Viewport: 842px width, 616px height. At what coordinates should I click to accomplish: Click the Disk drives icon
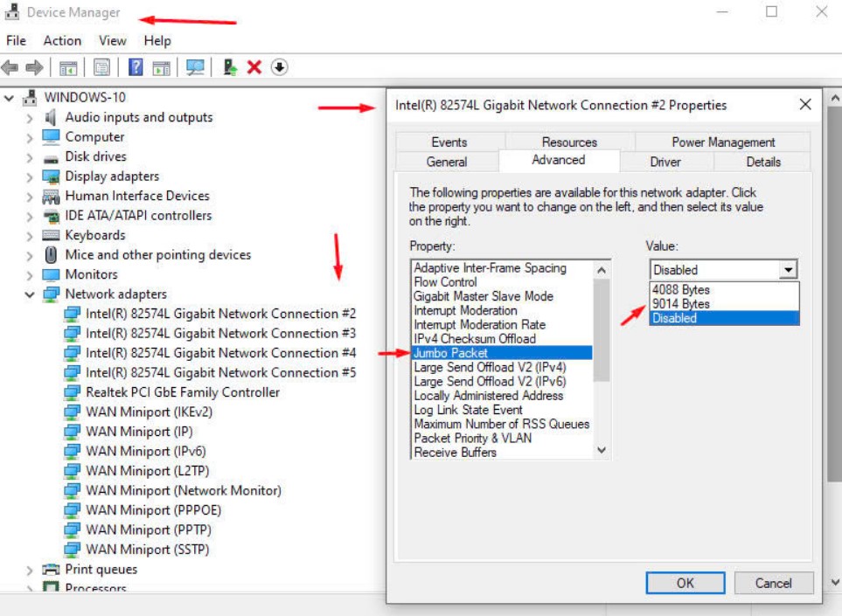51,158
